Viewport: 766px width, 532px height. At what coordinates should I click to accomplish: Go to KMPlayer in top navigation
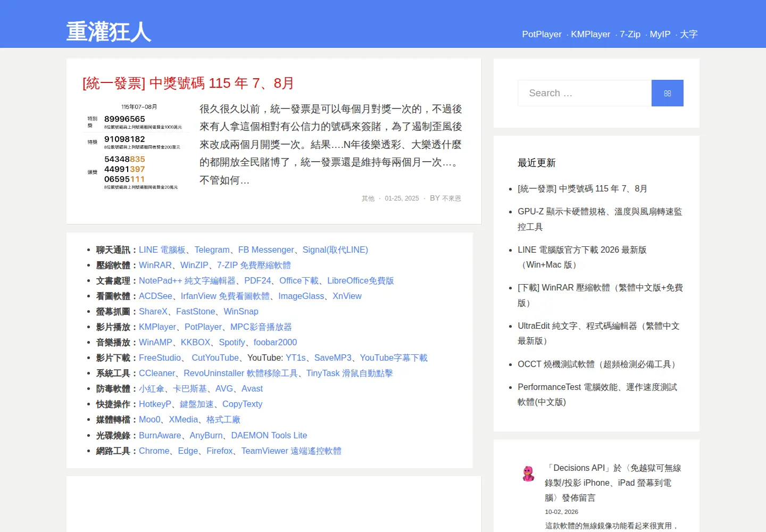click(590, 34)
